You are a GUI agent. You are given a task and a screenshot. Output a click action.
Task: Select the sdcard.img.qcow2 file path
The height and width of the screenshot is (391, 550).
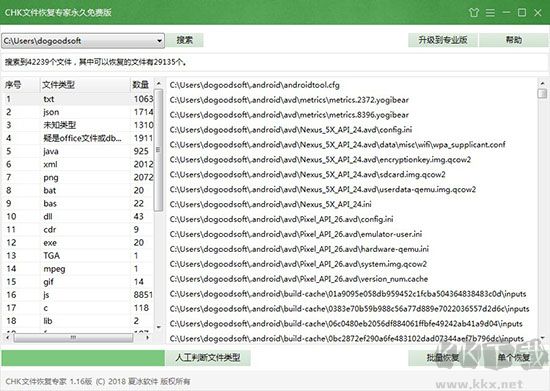307,174
